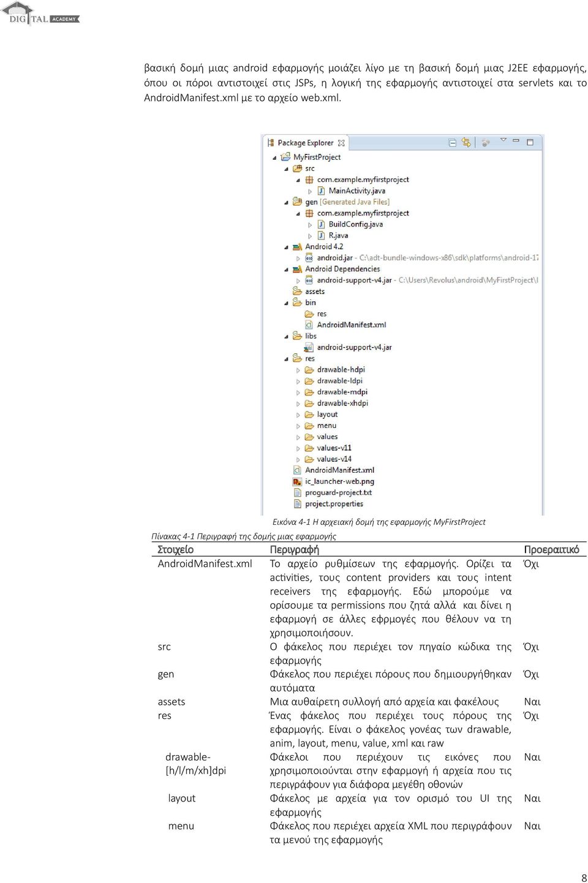Screen dimensions: 588x883
Task: Select AndroidManifest.xml inside the bin folder
Action: coord(345,325)
